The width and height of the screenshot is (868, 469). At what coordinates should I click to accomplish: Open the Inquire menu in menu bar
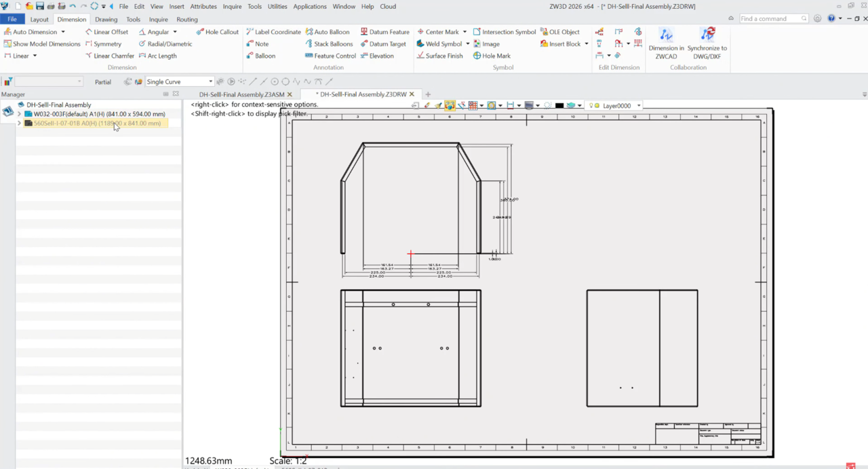[x=232, y=6]
